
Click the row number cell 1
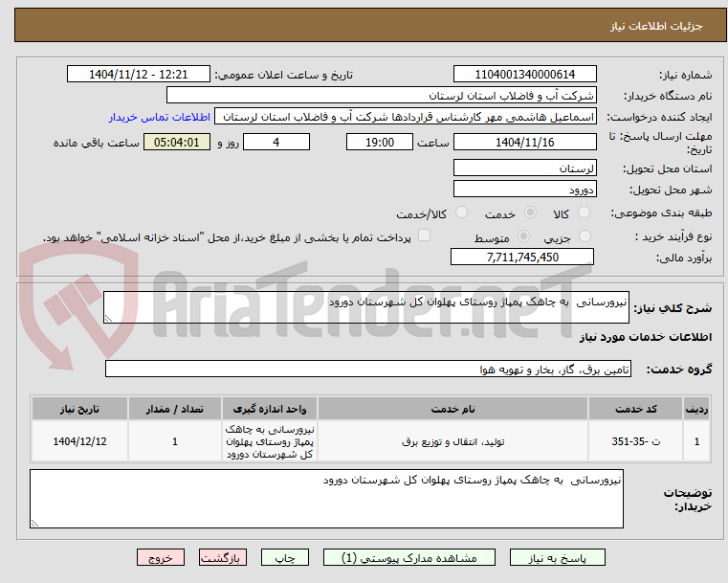tap(696, 441)
